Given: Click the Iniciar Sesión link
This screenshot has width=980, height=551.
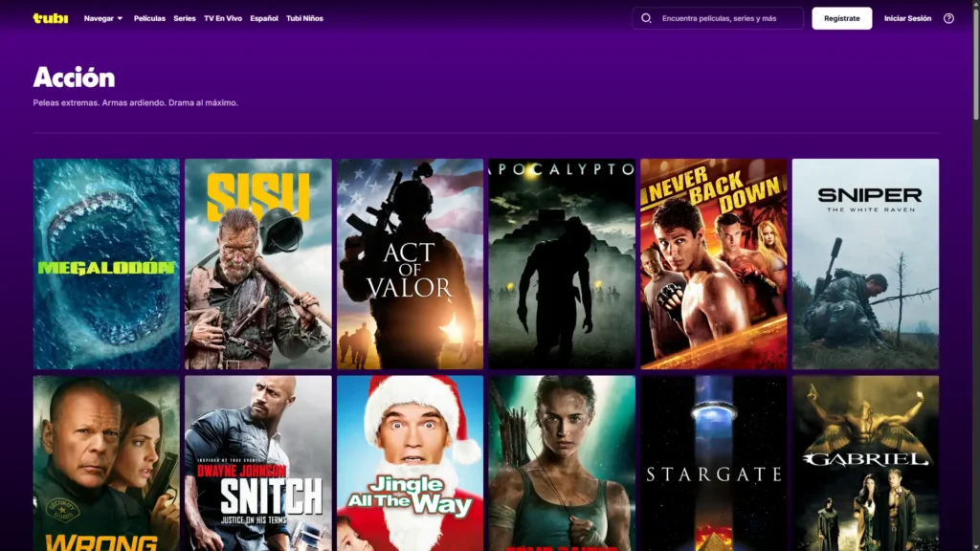Looking at the screenshot, I should tap(907, 18).
